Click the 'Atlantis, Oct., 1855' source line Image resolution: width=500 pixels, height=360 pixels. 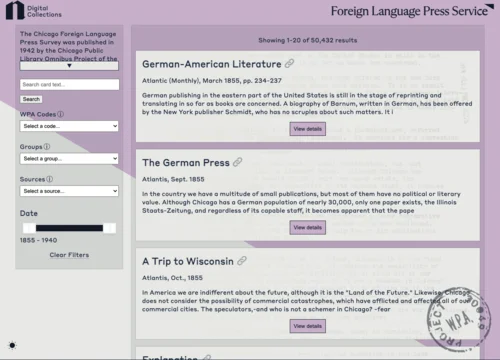click(172, 278)
